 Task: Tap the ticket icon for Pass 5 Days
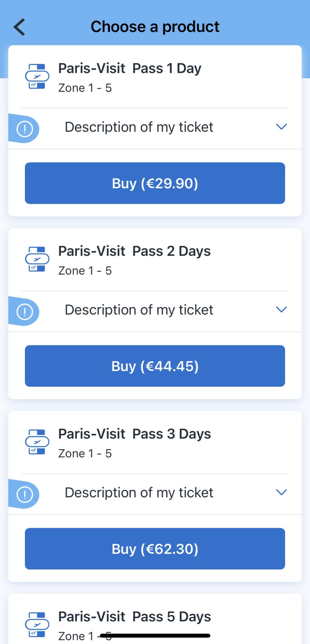[x=37, y=625]
